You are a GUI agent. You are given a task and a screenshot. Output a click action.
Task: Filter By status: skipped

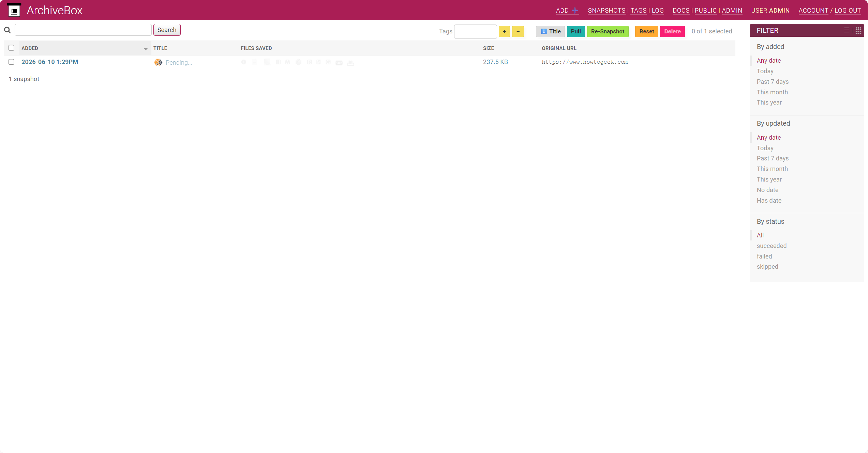click(x=767, y=267)
